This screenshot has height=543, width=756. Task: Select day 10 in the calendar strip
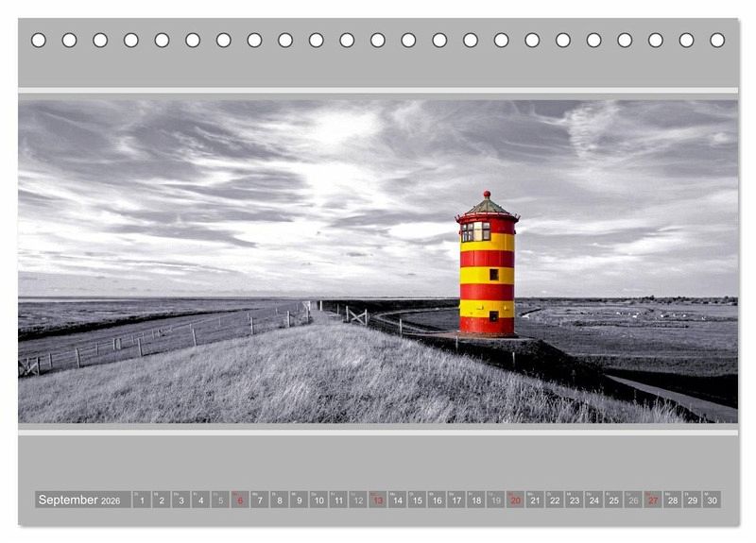318,500
